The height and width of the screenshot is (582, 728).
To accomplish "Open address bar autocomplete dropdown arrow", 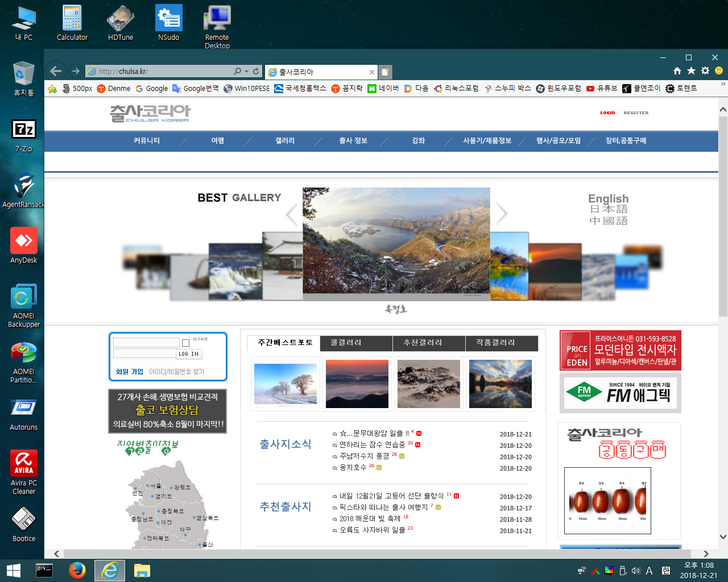I will (246, 72).
